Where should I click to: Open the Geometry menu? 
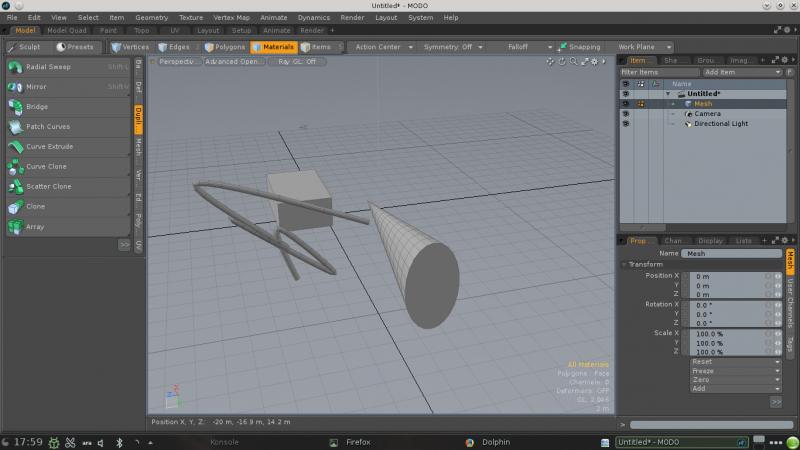pos(152,17)
